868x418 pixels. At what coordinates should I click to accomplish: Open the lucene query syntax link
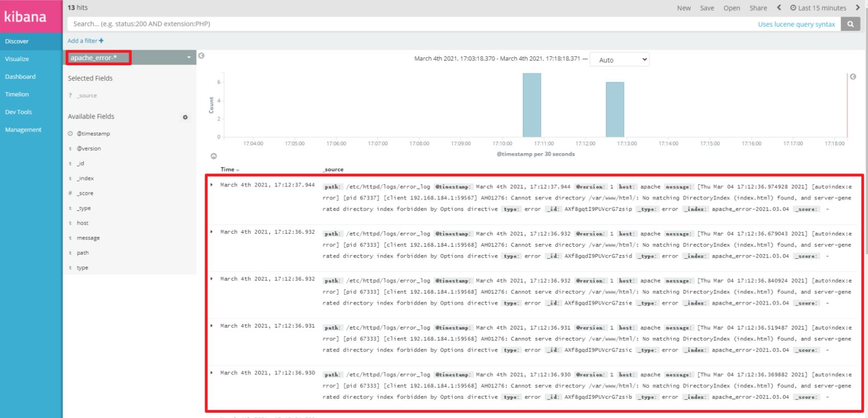(796, 24)
